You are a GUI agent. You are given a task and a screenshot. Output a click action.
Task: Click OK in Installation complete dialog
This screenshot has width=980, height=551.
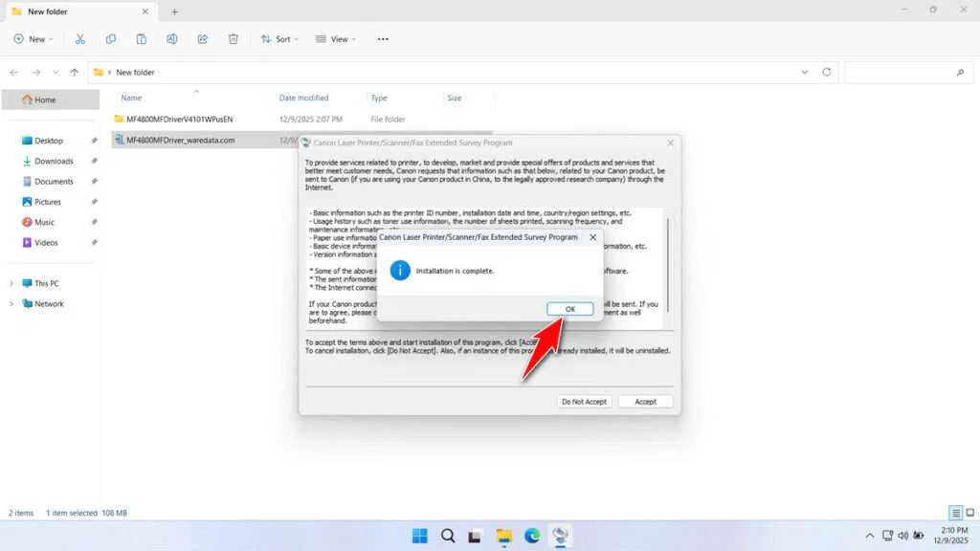click(x=569, y=309)
